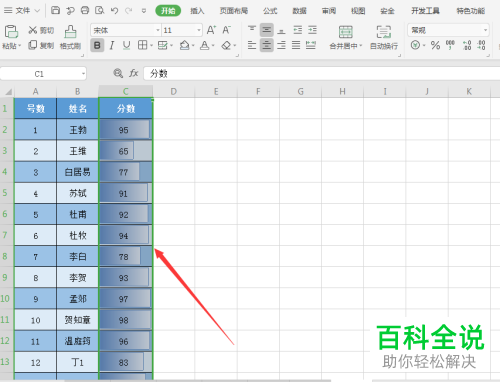Click the Fill Color bucket icon
500x382 pixels.
(x=184, y=45)
